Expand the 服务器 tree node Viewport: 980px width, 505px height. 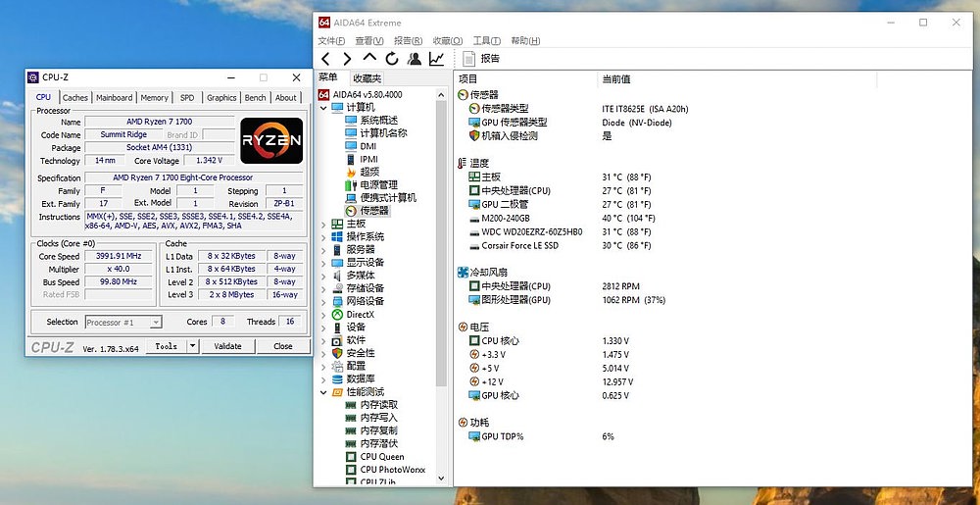[x=323, y=250]
